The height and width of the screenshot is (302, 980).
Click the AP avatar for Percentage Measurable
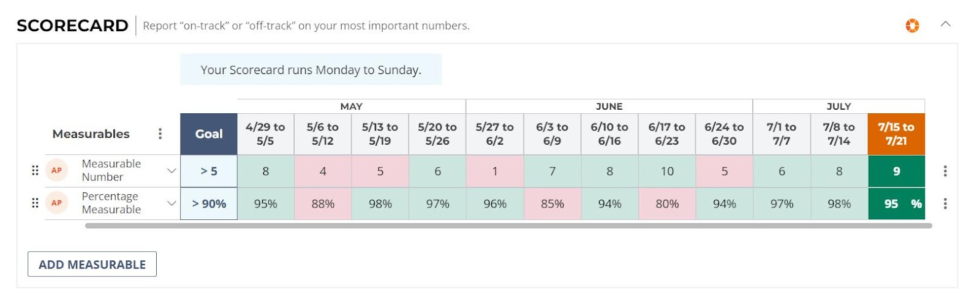(56, 203)
